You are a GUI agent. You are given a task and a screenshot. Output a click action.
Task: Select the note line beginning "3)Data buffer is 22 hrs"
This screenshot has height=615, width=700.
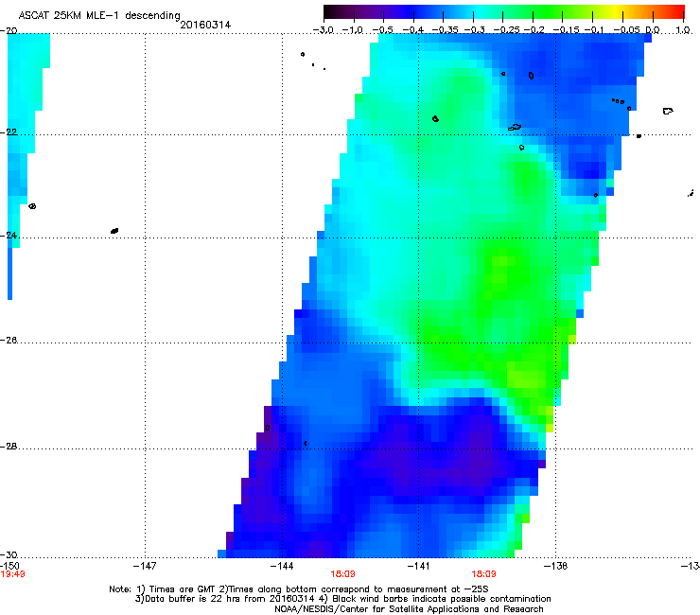click(342, 599)
